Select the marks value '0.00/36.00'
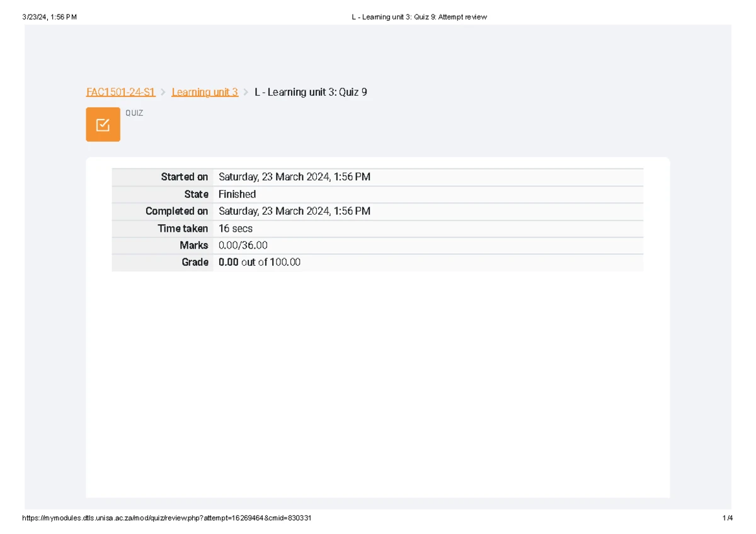Image resolution: width=756 pixels, height=534 pixels. tap(243, 245)
